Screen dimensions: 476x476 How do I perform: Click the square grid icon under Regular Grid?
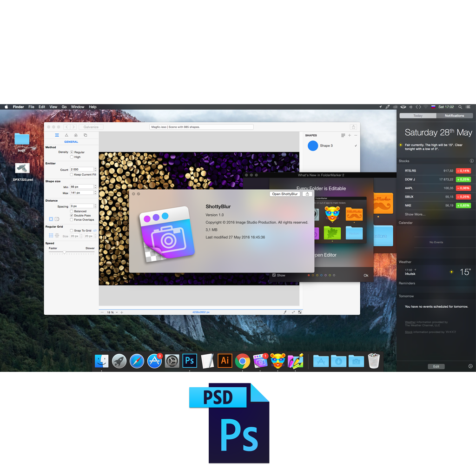pyautogui.click(x=51, y=235)
